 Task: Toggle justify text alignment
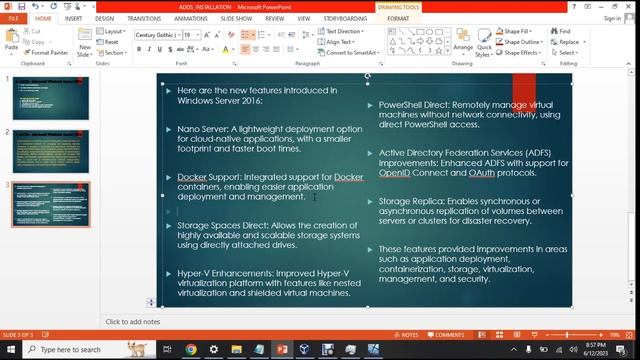click(276, 49)
